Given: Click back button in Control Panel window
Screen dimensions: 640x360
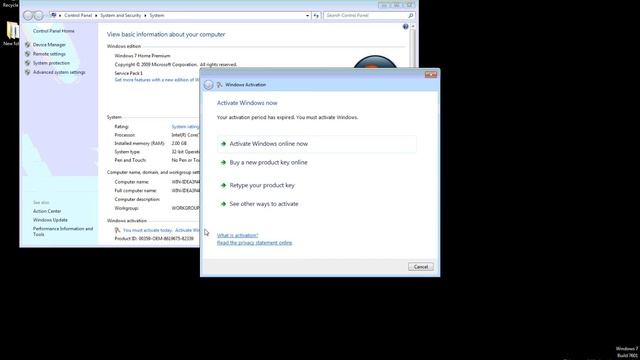Looking at the screenshot, I should pyautogui.click(x=28, y=16).
